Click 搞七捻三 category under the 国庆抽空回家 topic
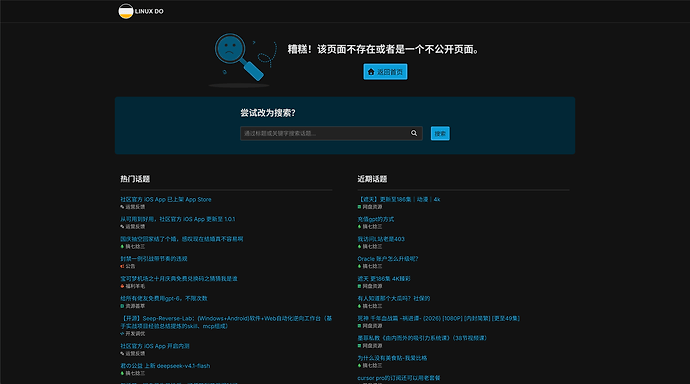The height and width of the screenshot is (384, 690). 132,246
